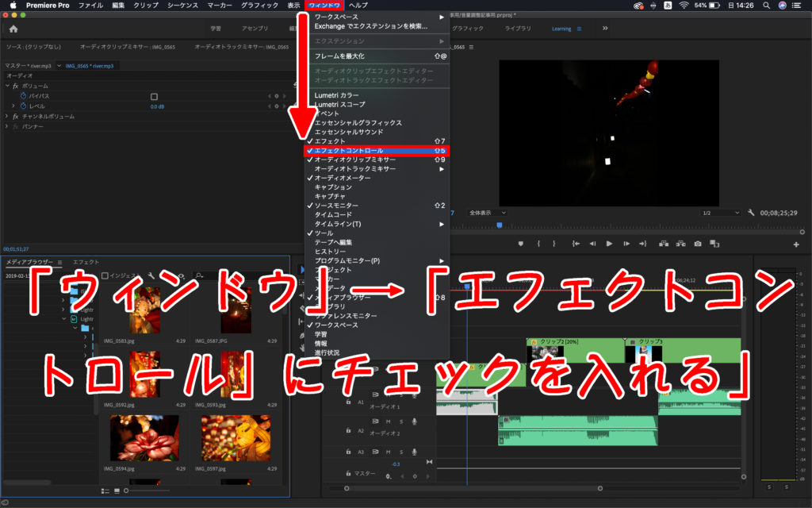The image size is (812, 508).
Task: Open the メディアブラウザー panel menu
Action: coord(60,262)
